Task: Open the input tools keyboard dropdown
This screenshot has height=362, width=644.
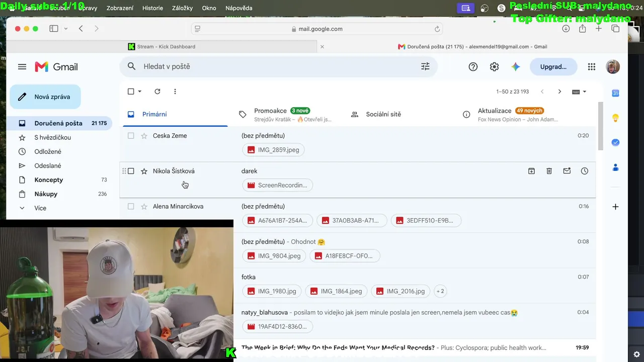Action: click(580, 92)
